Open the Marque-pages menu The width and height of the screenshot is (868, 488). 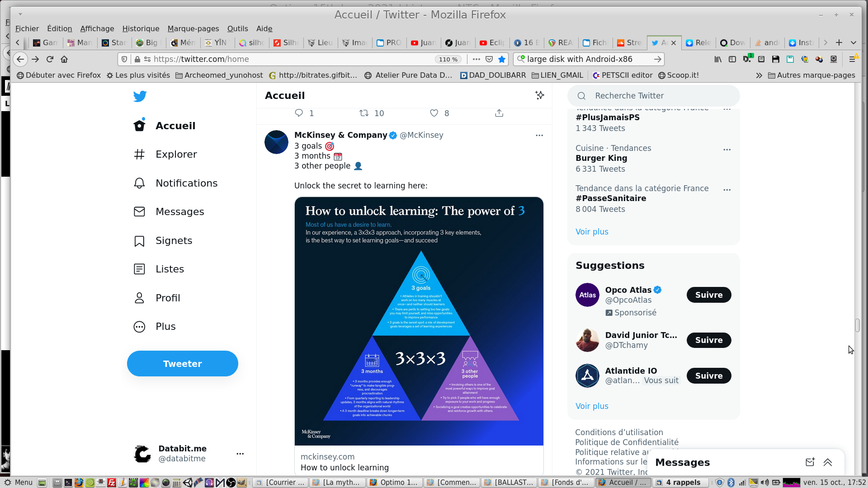pos(193,28)
